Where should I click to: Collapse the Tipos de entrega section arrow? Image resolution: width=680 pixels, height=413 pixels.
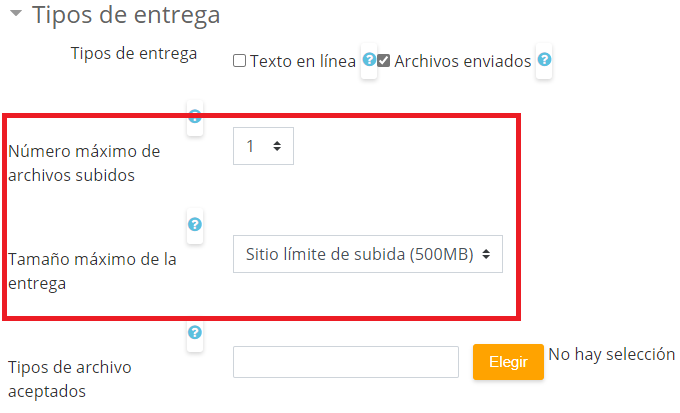click(x=16, y=13)
